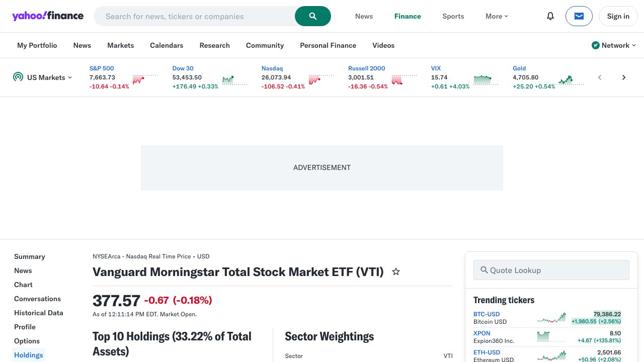Open the Videos menu
The height and width of the screenshot is (362, 644).
383,45
